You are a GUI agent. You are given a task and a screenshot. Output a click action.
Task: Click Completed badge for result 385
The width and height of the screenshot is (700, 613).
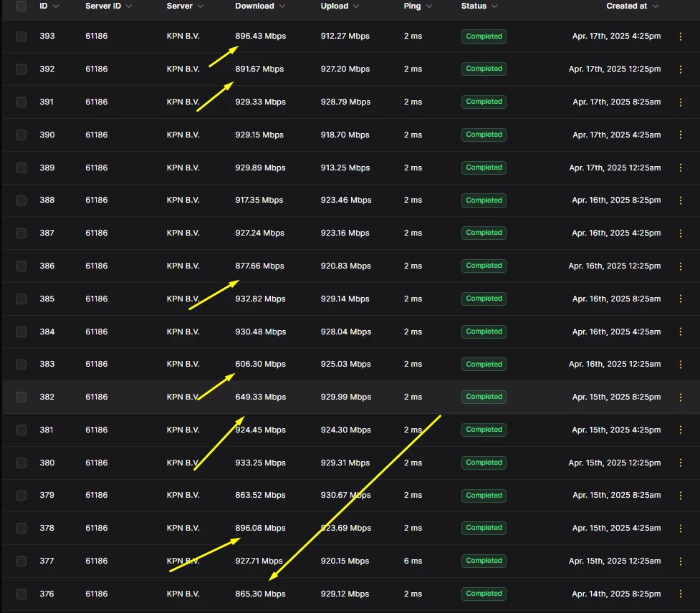484,299
